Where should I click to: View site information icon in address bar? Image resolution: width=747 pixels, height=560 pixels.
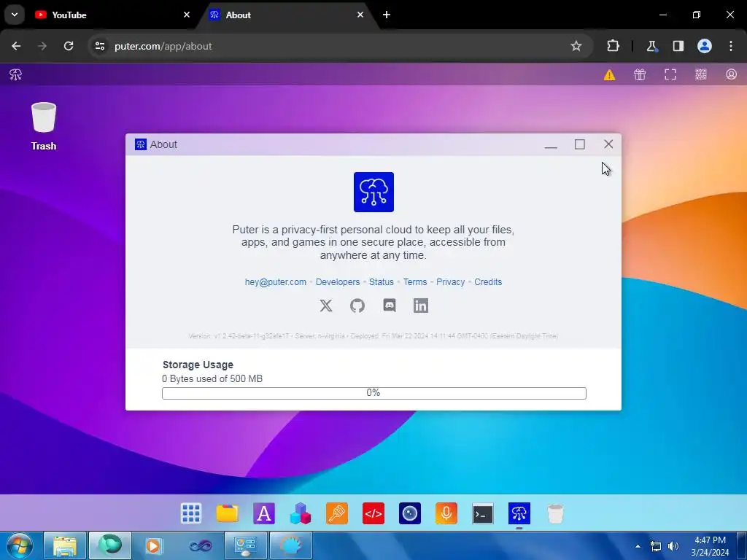(x=99, y=46)
